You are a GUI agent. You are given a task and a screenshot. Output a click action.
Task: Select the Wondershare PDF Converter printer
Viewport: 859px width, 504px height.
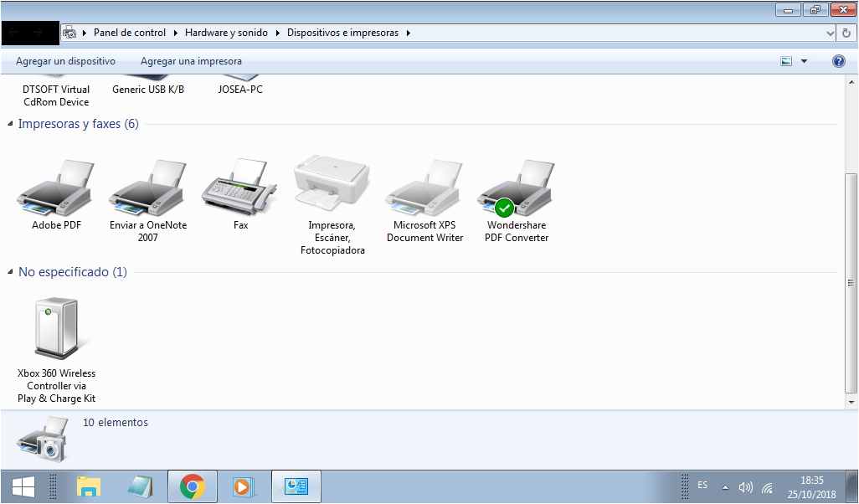coord(517,189)
